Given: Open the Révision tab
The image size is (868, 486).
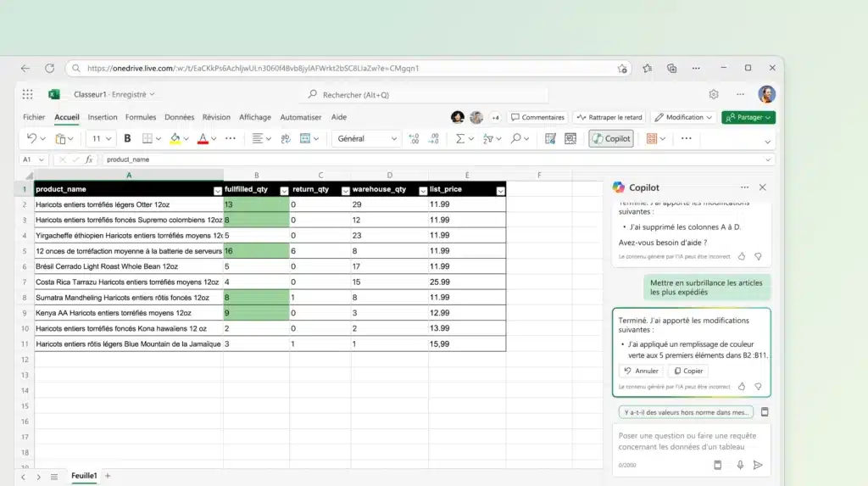Looking at the screenshot, I should [216, 117].
